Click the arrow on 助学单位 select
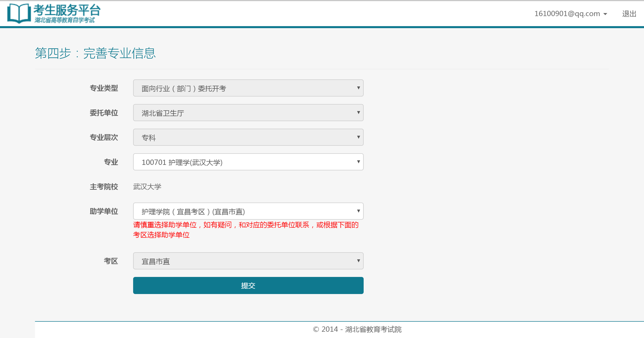Viewport: 644px width, 338px height. coord(358,211)
